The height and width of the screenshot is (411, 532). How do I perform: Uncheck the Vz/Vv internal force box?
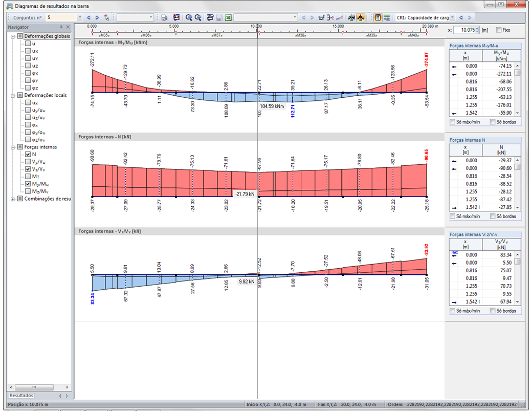click(x=28, y=169)
